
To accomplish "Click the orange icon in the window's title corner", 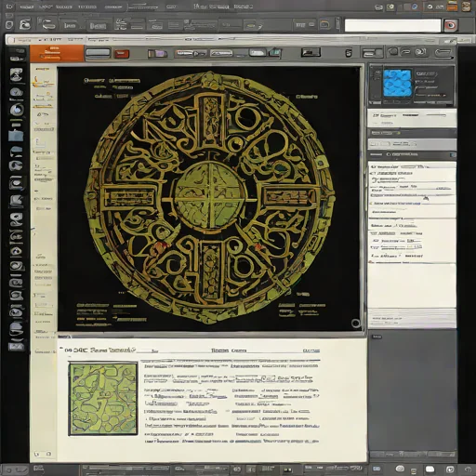I will coord(452,7).
